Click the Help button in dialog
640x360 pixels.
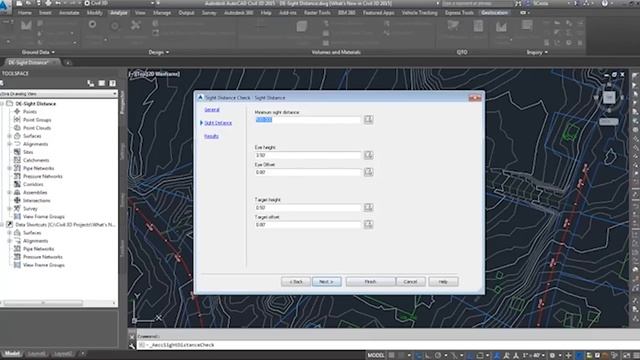point(443,282)
